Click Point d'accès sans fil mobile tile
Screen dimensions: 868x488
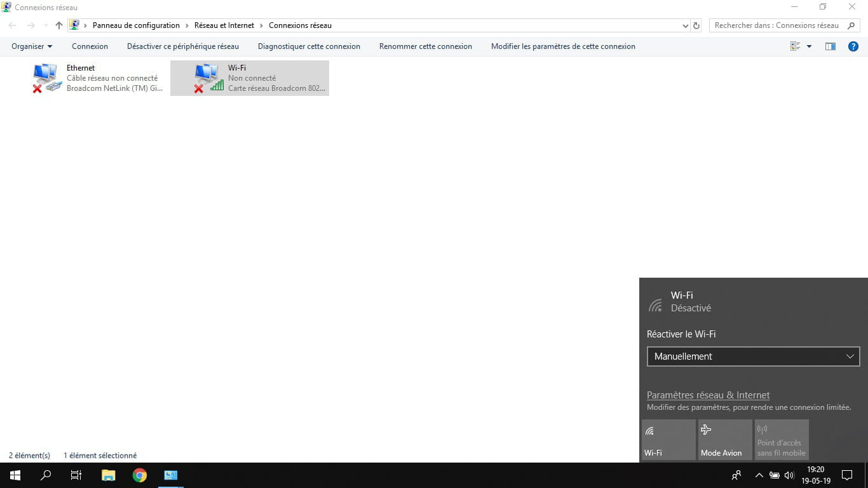(782, 440)
